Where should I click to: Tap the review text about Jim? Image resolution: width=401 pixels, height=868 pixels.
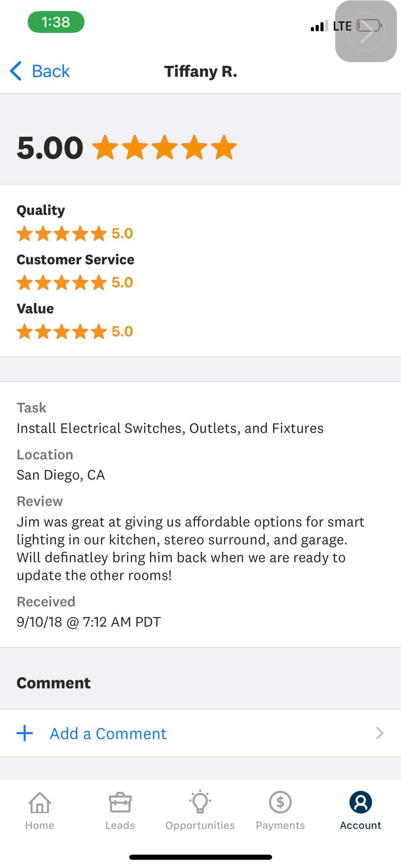point(190,548)
